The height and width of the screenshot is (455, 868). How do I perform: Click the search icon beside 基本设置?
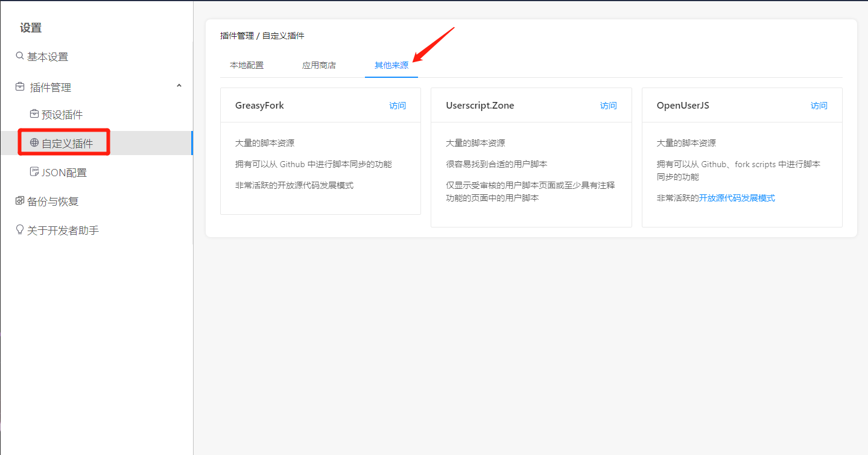(20, 56)
